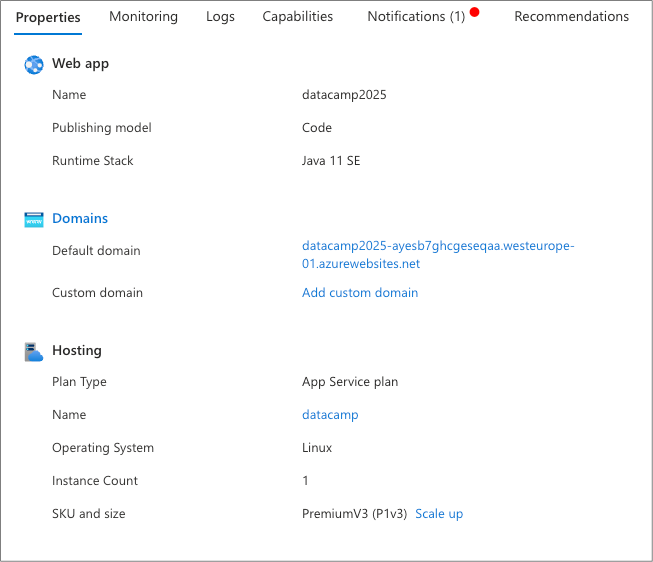Screen dimensions: 653x562
Task: Click the Operating System label
Action: coord(103,448)
